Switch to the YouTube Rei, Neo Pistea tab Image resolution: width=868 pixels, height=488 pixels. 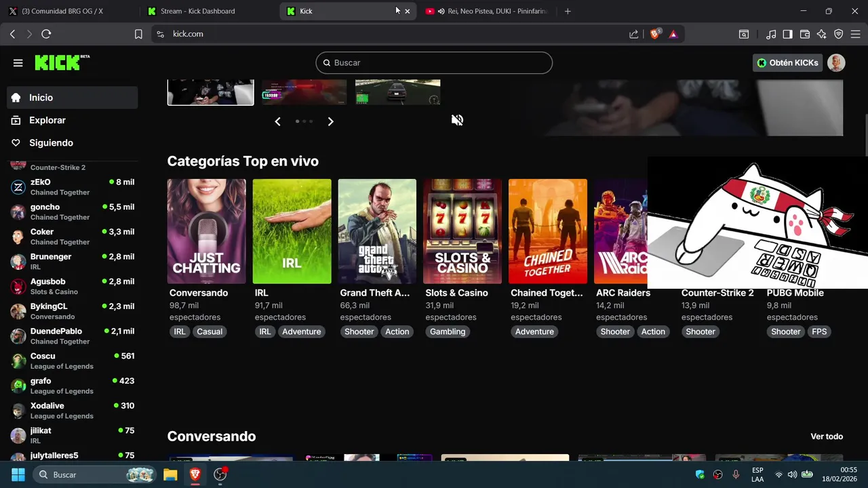point(486,11)
